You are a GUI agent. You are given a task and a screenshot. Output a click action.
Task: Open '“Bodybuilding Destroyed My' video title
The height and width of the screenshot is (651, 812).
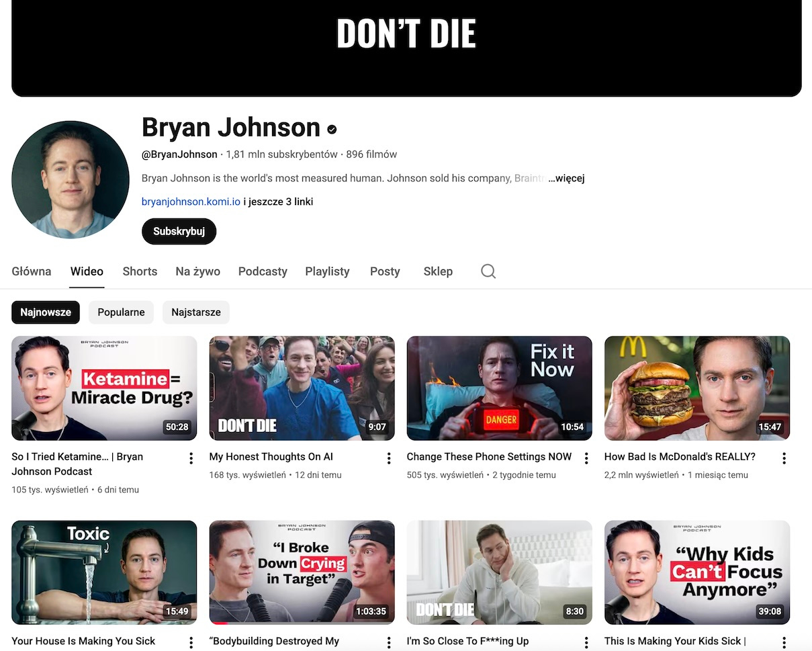(274, 642)
